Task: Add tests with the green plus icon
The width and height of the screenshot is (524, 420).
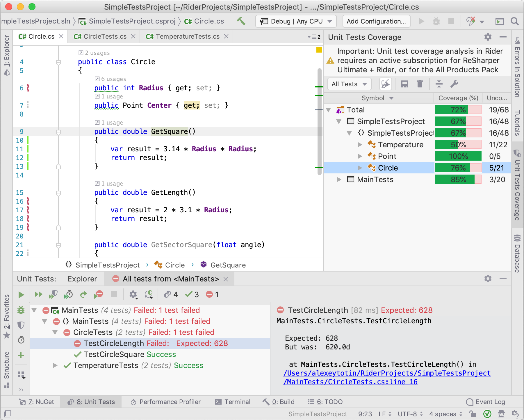Action: click(x=21, y=355)
